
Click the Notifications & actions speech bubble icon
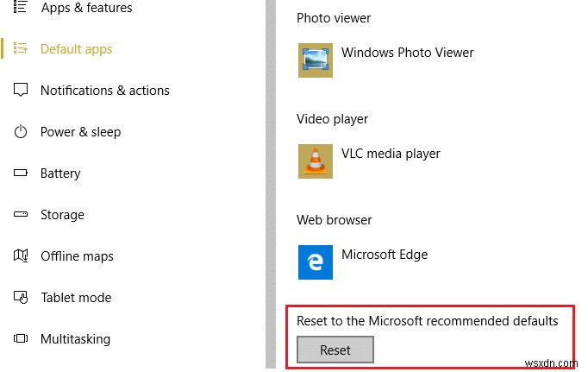click(x=22, y=91)
